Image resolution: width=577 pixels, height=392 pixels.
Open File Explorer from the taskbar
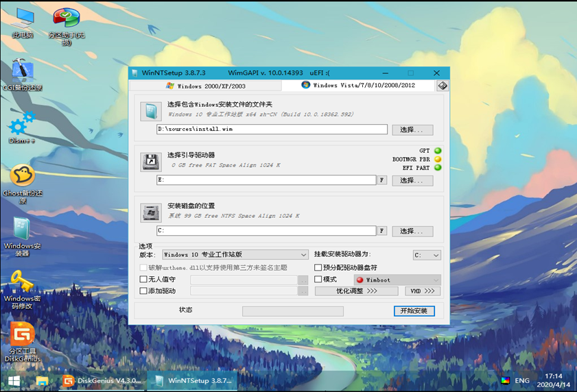click(x=42, y=381)
